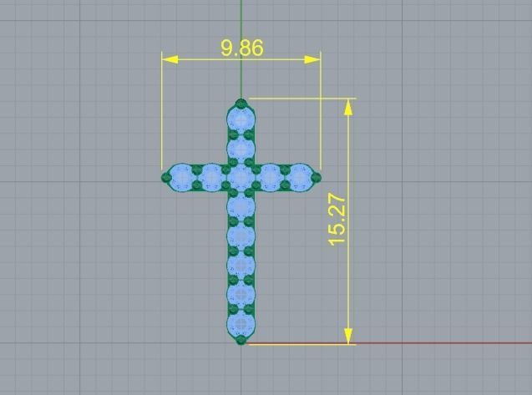This screenshot has width=532, height=395.
Task: Click the bottom blue gem of the cross
Action: point(241,323)
